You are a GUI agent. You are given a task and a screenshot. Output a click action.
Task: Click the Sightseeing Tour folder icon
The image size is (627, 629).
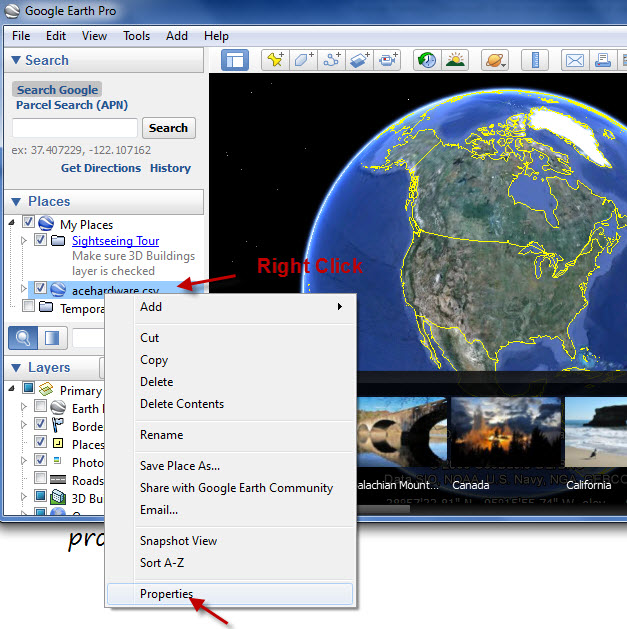coord(58,241)
